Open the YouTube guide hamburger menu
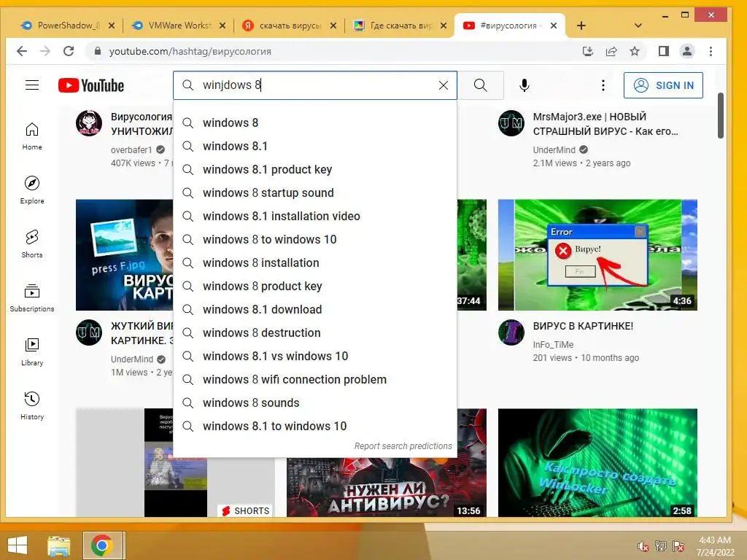Viewport: 747px width, 560px height. click(32, 85)
